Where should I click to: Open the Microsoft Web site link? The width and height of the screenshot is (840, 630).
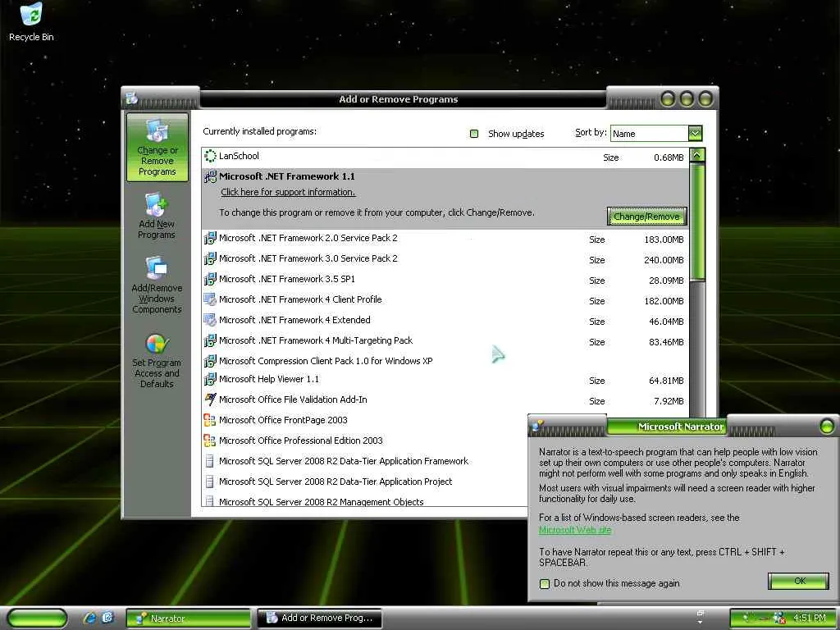(575, 530)
